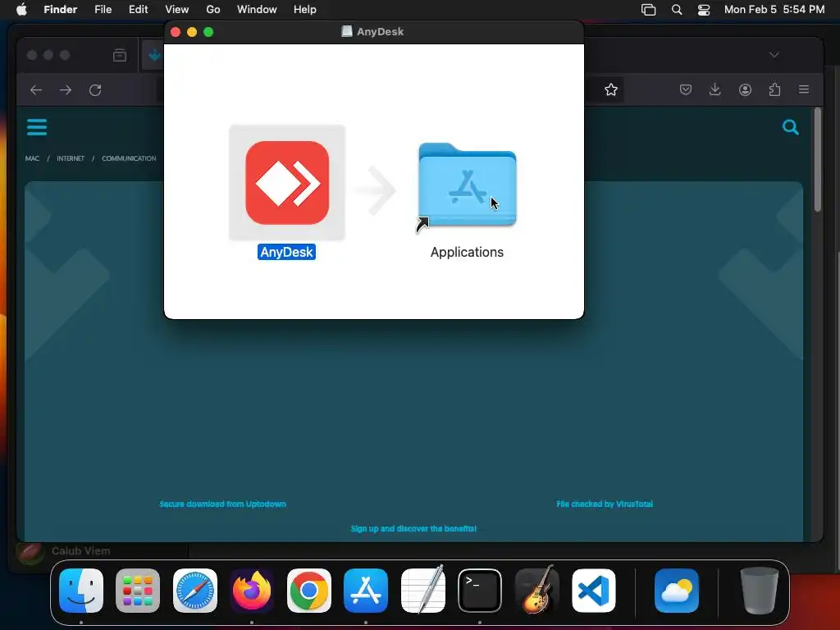Open Spotlight search in menu bar
The height and width of the screenshot is (630, 840).
click(x=677, y=9)
